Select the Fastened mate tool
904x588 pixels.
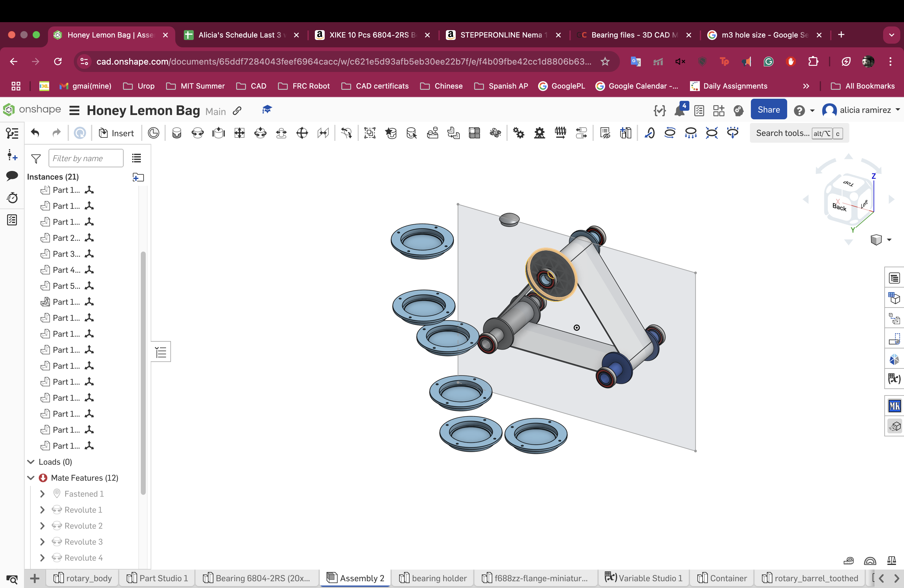pos(177,133)
